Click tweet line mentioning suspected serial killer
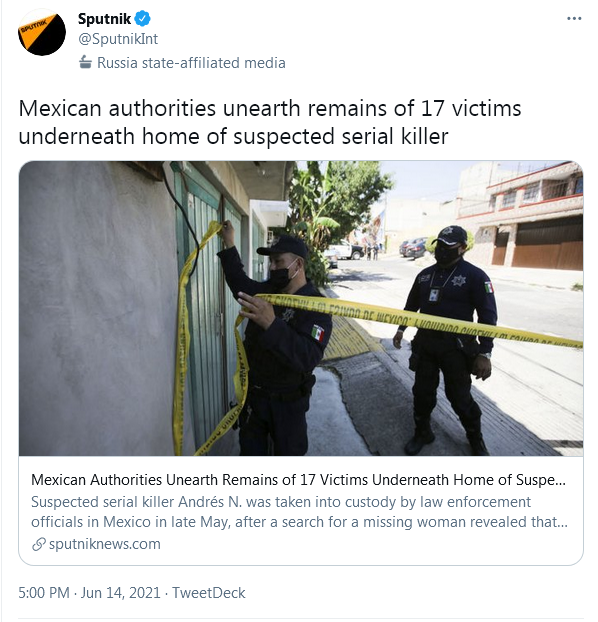This screenshot has width=598, height=622. (233, 136)
